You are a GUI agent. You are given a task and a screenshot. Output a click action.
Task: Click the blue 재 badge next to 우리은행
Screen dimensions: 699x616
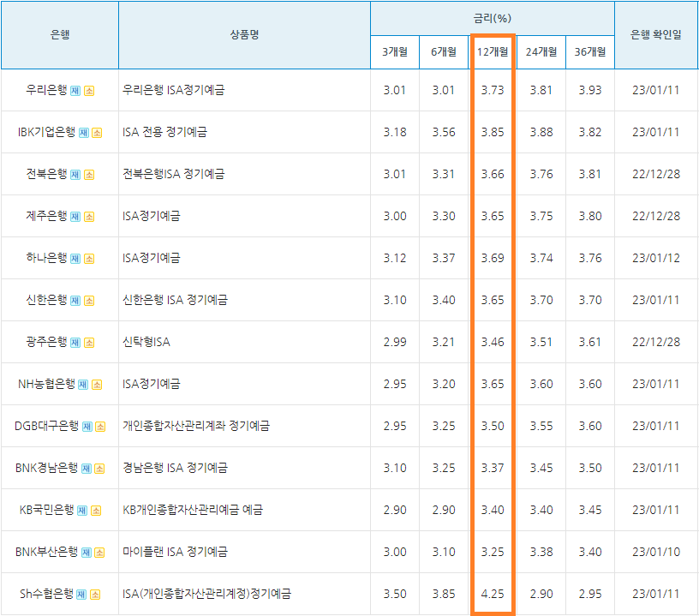[75, 91]
